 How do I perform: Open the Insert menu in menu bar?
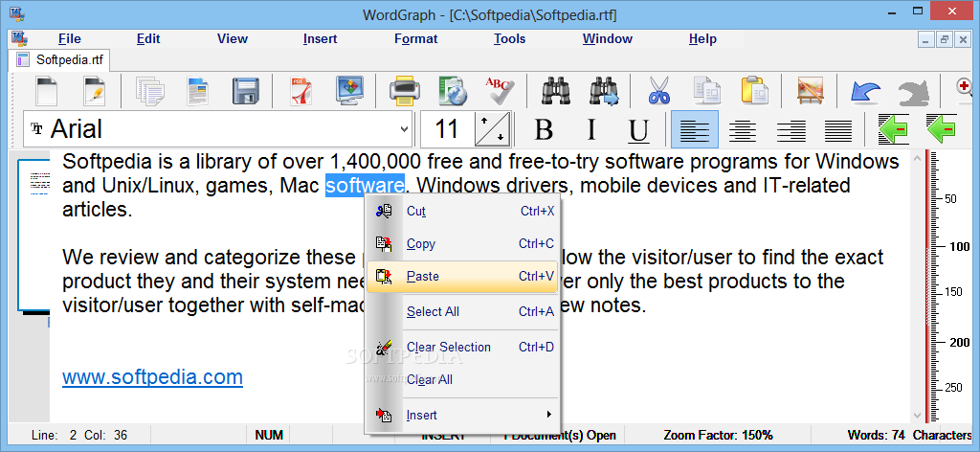coord(320,38)
